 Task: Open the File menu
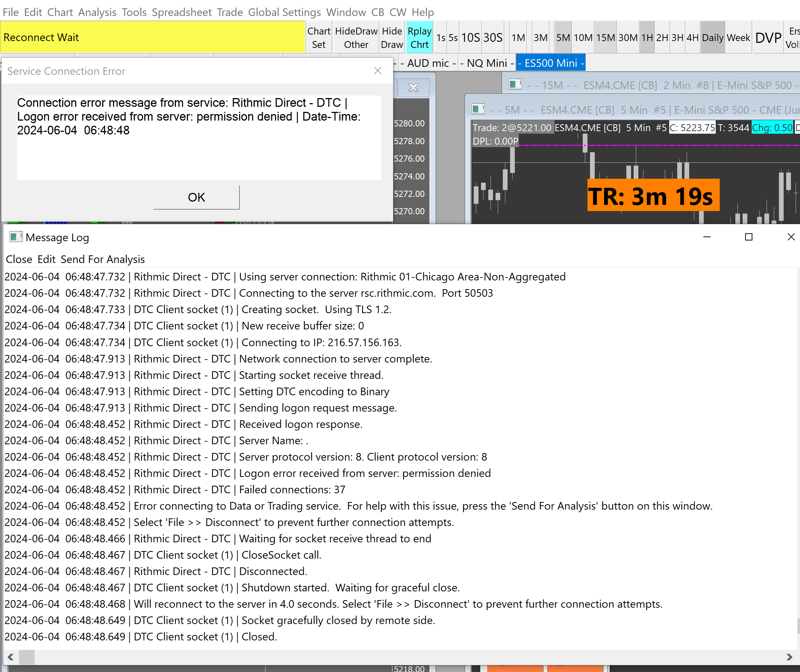pyautogui.click(x=11, y=12)
